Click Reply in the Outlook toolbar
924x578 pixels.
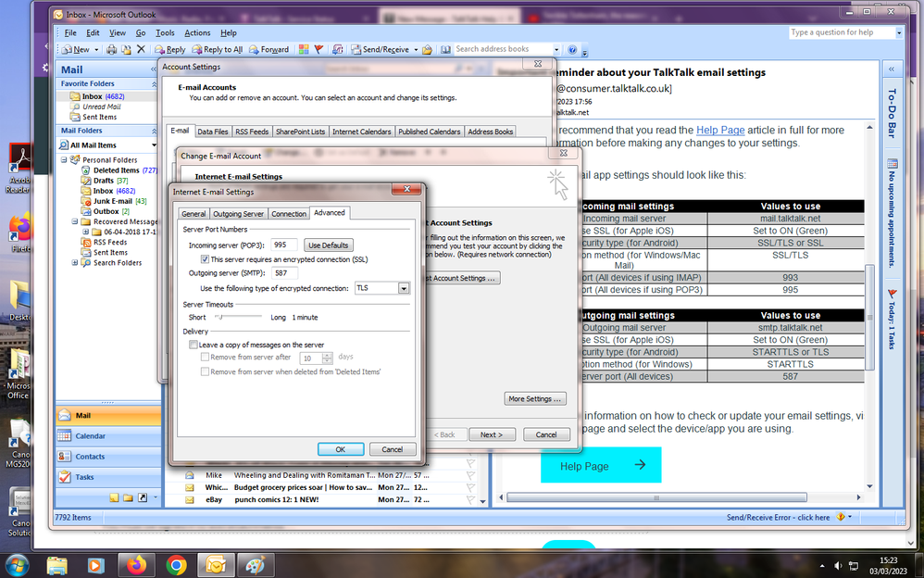point(170,49)
